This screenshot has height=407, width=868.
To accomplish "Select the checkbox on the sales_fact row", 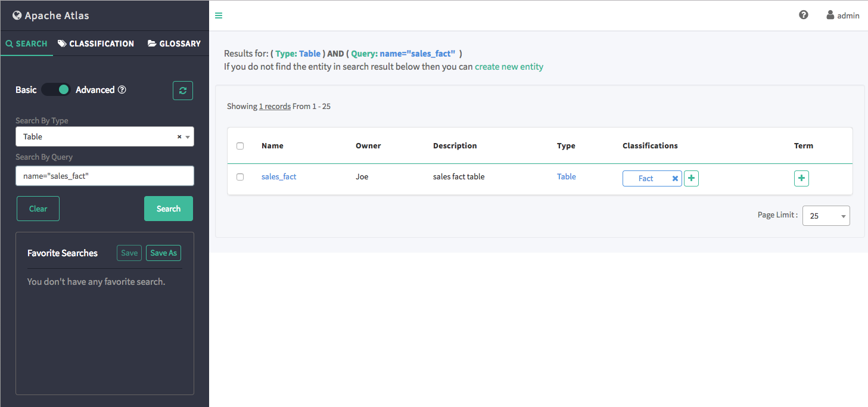I will coord(241,176).
